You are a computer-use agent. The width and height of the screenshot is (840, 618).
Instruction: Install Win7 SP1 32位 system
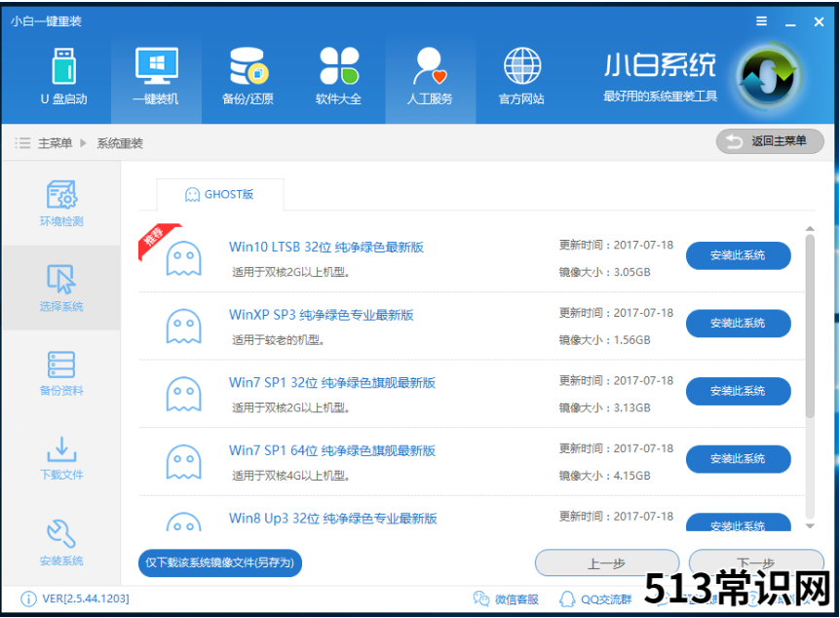pos(739,391)
